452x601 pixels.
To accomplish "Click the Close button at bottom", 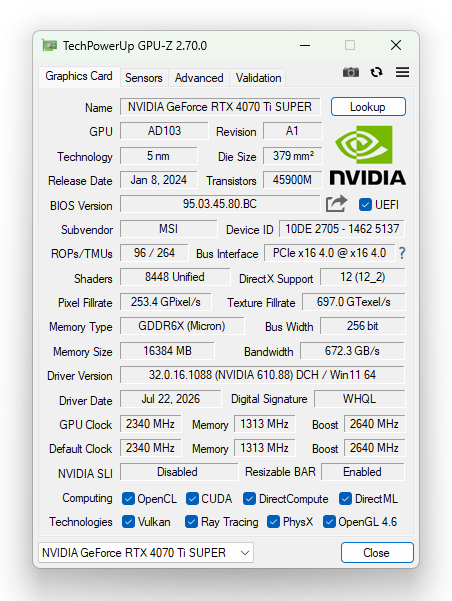I will click(x=377, y=553).
